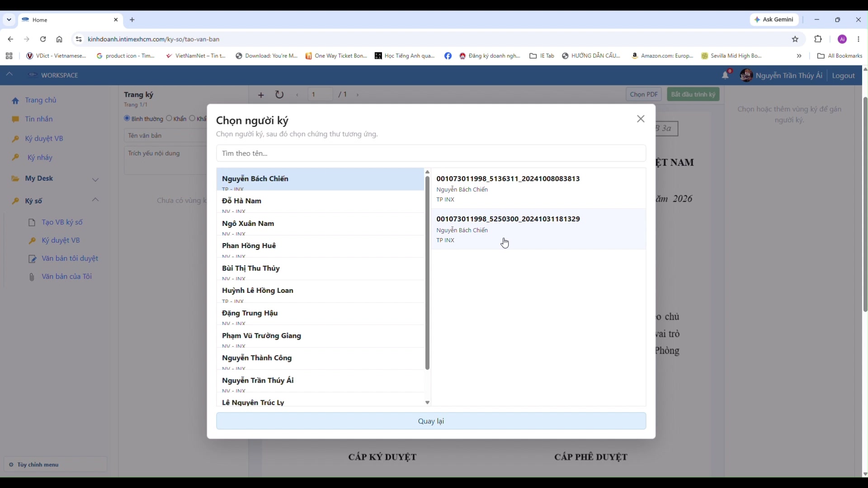The image size is (868, 488).
Task: Select the Bình thường priority radio
Action: pos(127,118)
